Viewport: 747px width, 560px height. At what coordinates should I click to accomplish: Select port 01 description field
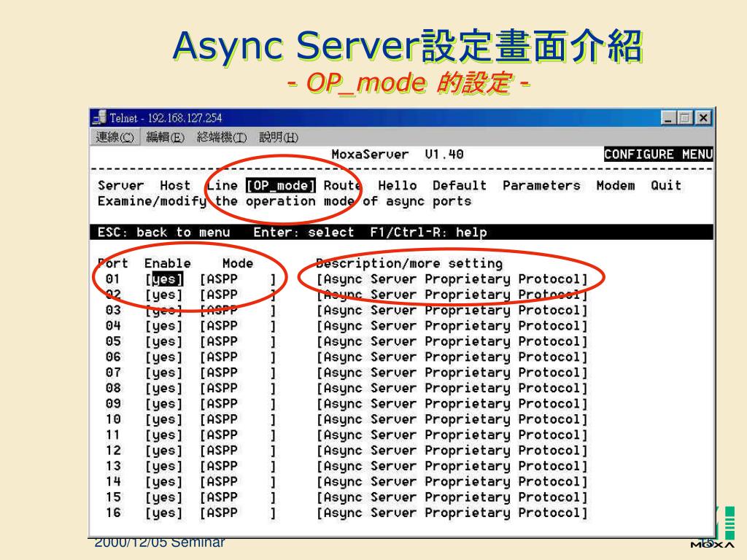pos(452,279)
